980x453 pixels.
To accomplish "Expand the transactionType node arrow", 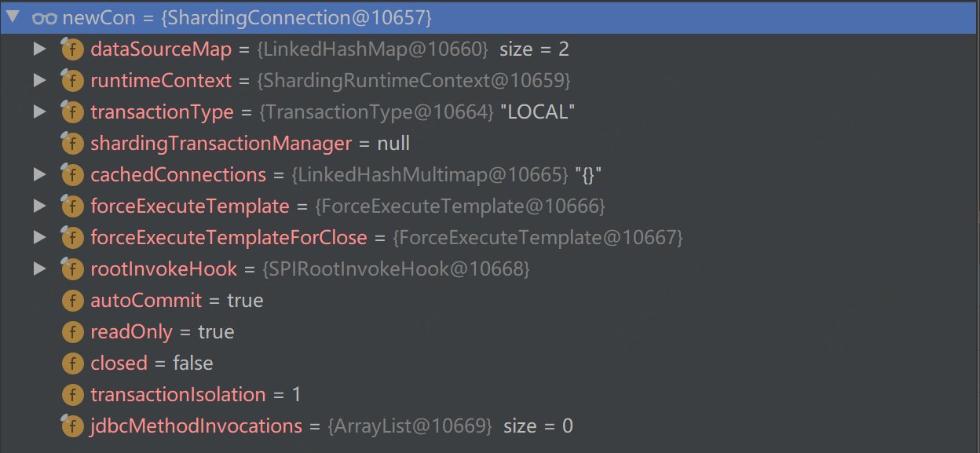I will click(x=39, y=112).
